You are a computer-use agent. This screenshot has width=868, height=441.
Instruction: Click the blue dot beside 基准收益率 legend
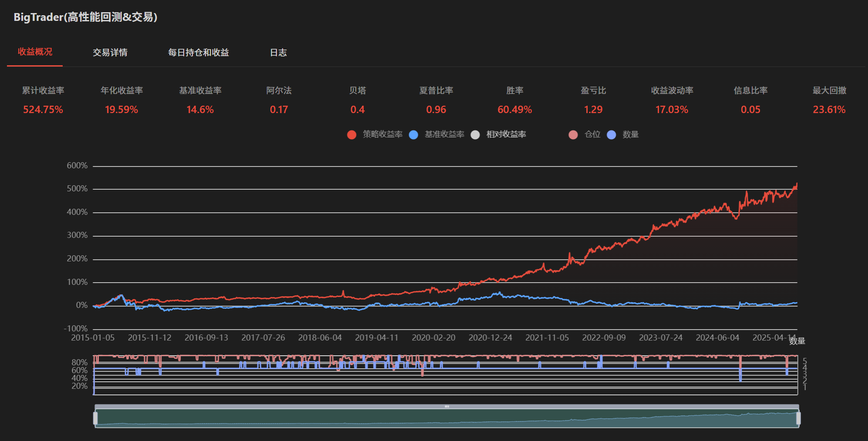tap(414, 135)
